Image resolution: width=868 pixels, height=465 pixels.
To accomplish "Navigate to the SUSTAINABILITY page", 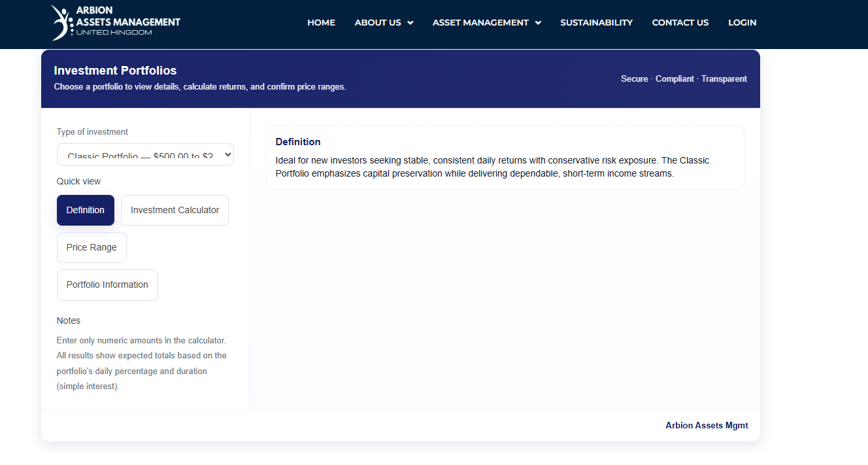I will (596, 22).
